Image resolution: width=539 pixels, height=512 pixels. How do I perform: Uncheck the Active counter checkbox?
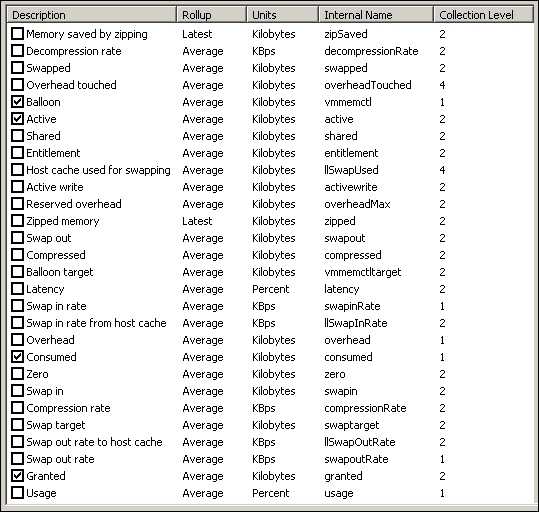[17, 119]
